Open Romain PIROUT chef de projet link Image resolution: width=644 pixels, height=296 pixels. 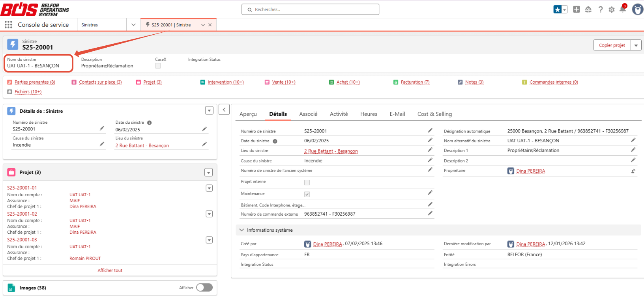pos(85,259)
